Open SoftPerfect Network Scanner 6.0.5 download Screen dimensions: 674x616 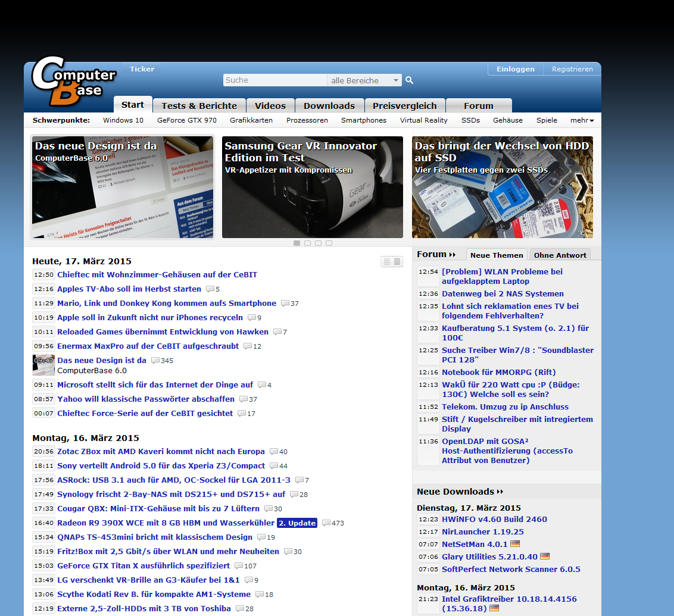pyautogui.click(x=511, y=569)
